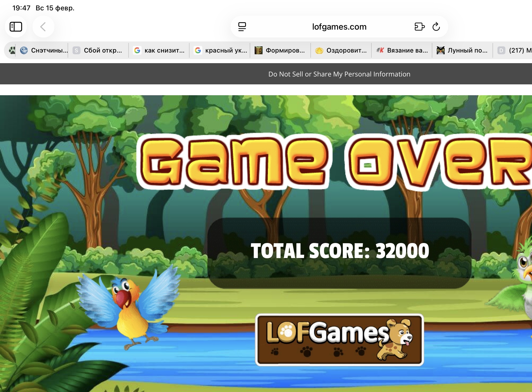Click the Total Score panel
The height and width of the screenshot is (392, 532).
click(x=340, y=253)
